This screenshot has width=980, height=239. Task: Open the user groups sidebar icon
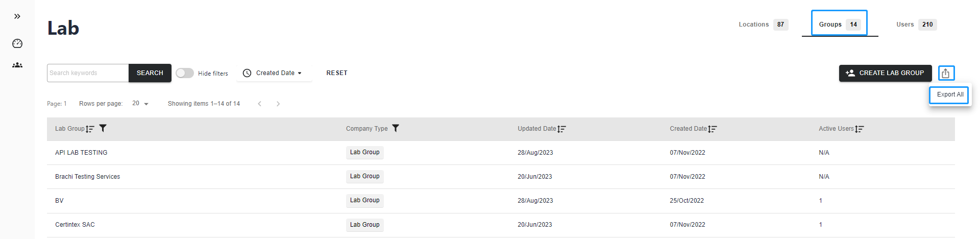(17, 65)
